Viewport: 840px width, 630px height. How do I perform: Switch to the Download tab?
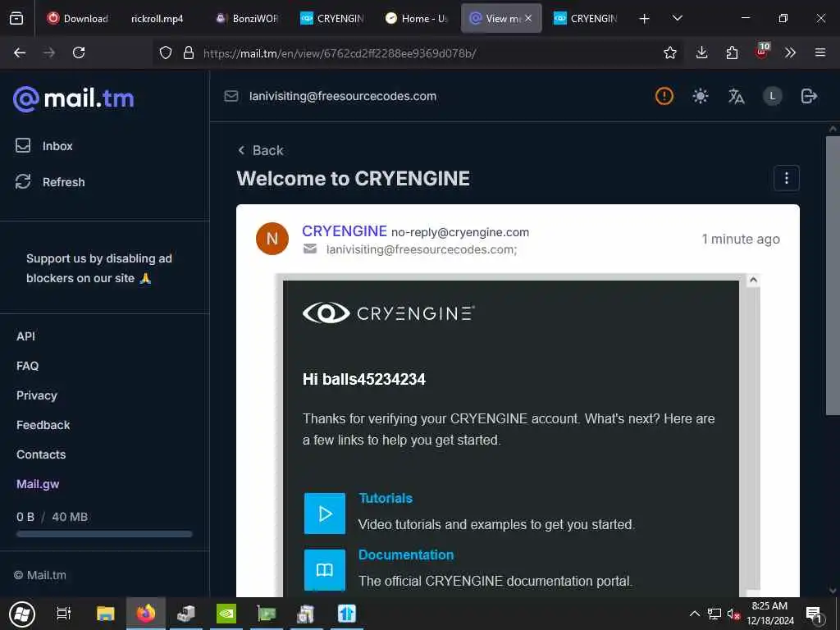point(78,18)
